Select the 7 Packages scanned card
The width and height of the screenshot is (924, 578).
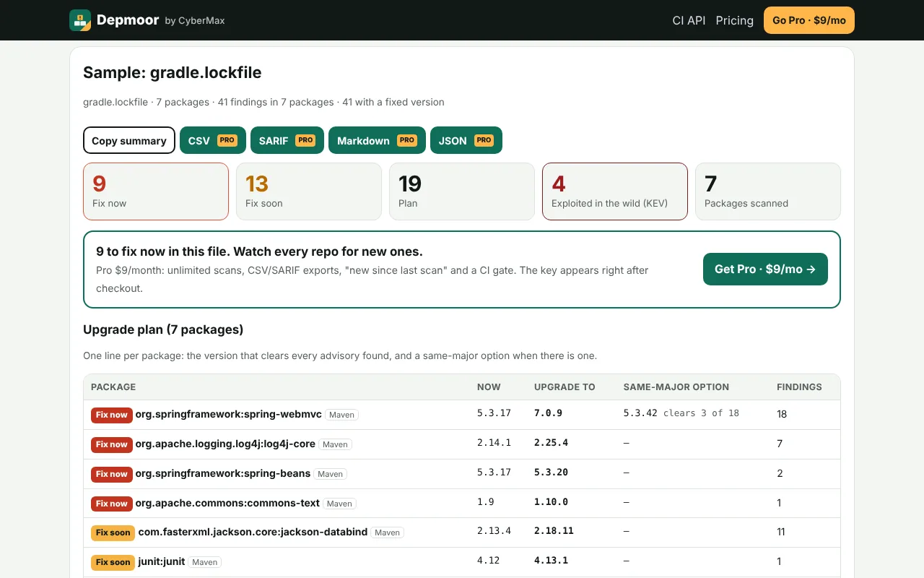[768, 191]
